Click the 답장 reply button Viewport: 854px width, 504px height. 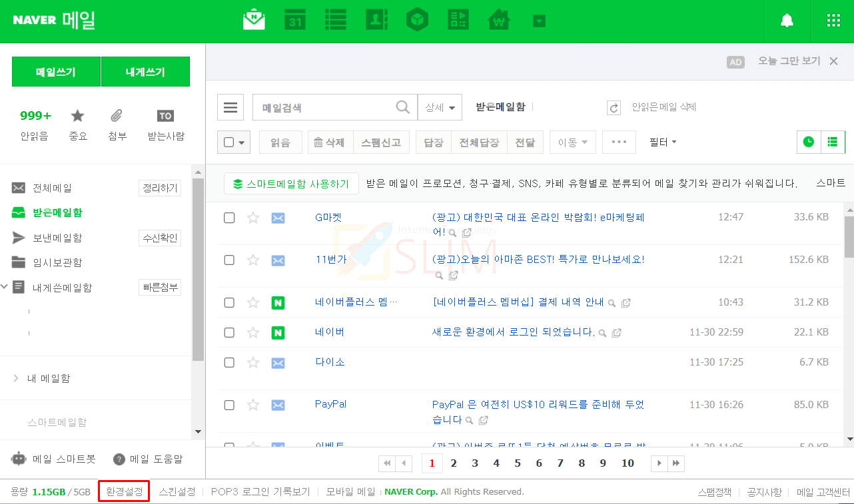(434, 142)
